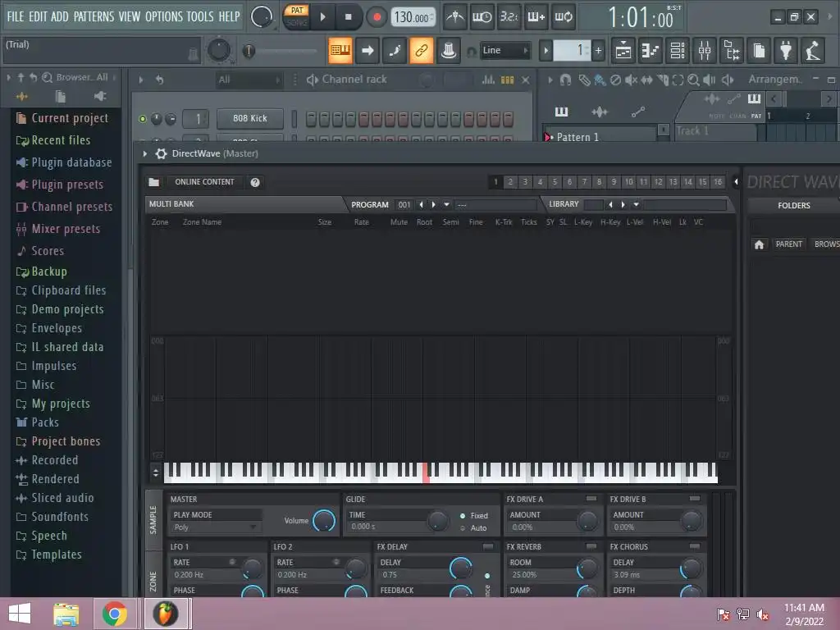840x630 pixels.
Task: Click the arrow step-edit mode icon
Action: (x=367, y=51)
